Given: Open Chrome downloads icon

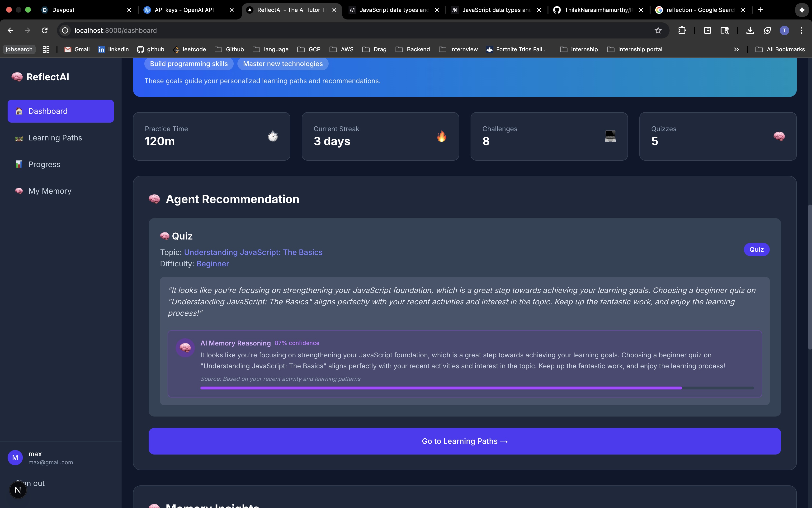Looking at the screenshot, I should point(750,31).
